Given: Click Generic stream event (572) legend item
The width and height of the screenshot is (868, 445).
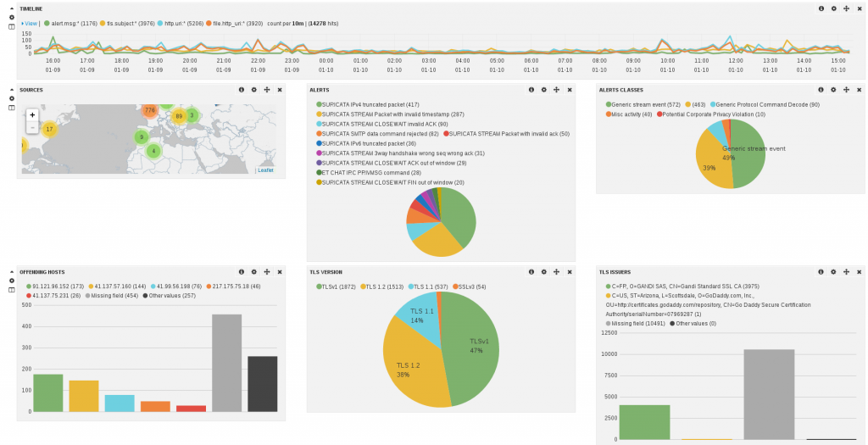Looking at the screenshot, I should coord(643,104).
